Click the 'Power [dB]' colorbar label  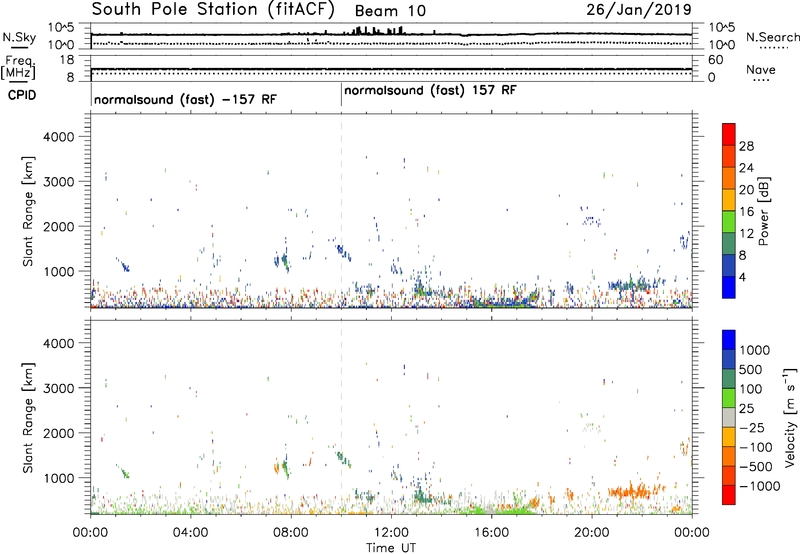point(763,211)
